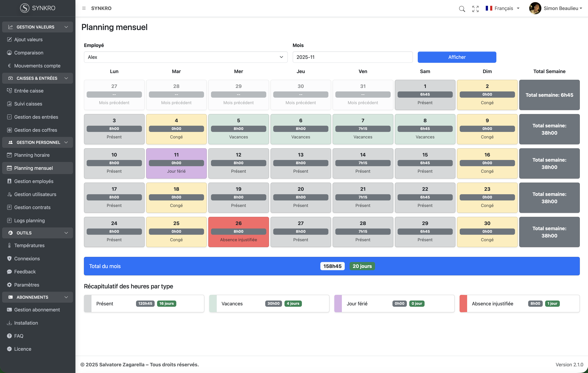Click the Paramètres gear icon
588x373 pixels.
click(x=9, y=285)
